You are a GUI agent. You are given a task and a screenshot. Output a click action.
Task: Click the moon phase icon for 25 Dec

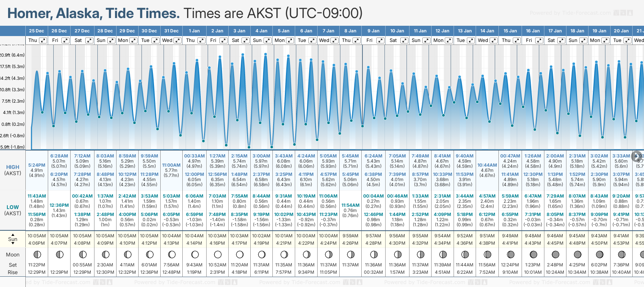coord(37,254)
